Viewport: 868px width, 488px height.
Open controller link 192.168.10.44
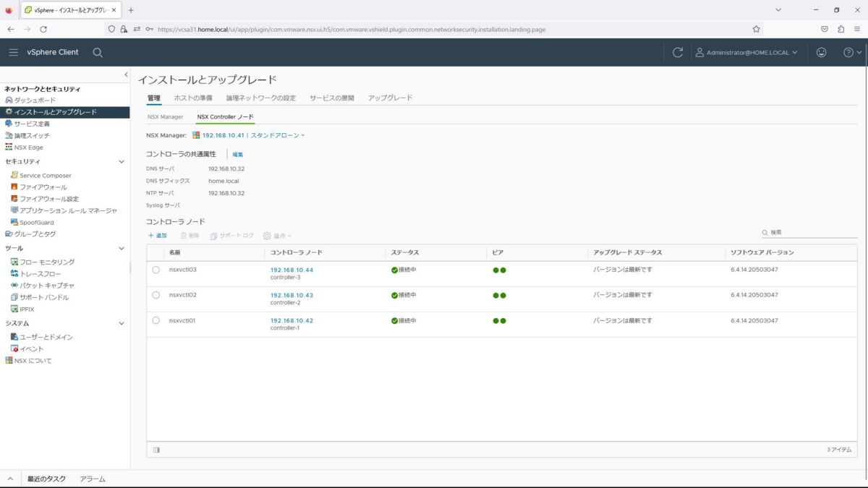(x=292, y=270)
